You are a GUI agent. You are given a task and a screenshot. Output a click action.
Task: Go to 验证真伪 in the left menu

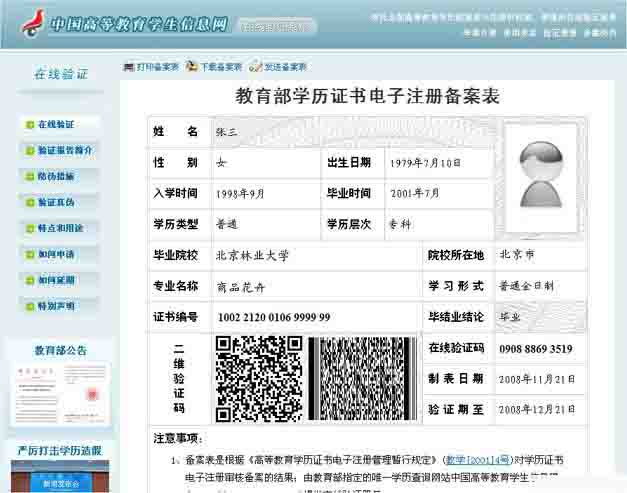[56, 203]
